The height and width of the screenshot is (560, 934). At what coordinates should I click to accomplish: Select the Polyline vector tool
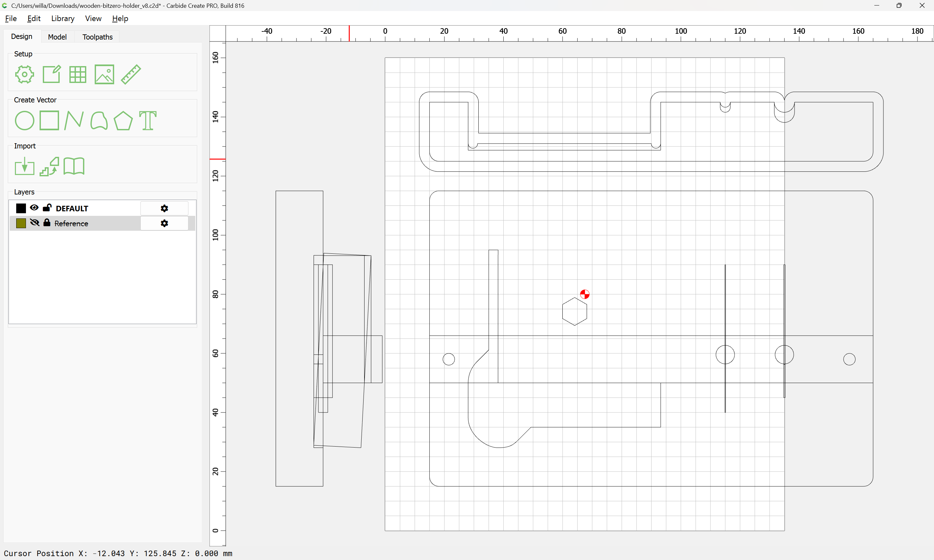point(74,121)
